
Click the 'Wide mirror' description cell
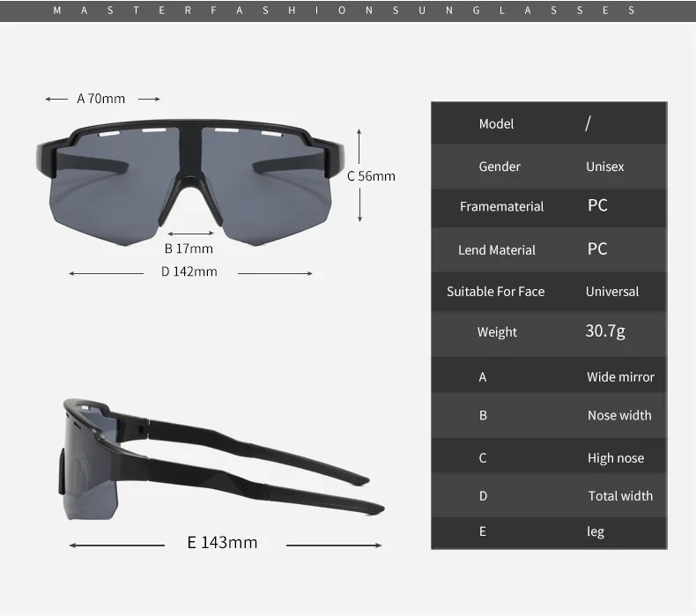pyautogui.click(x=620, y=377)
